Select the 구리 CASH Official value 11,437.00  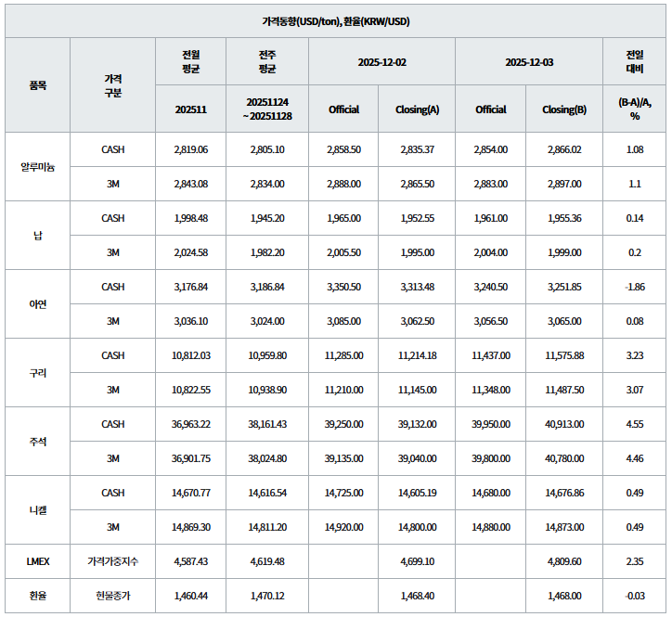pos(491,355)
